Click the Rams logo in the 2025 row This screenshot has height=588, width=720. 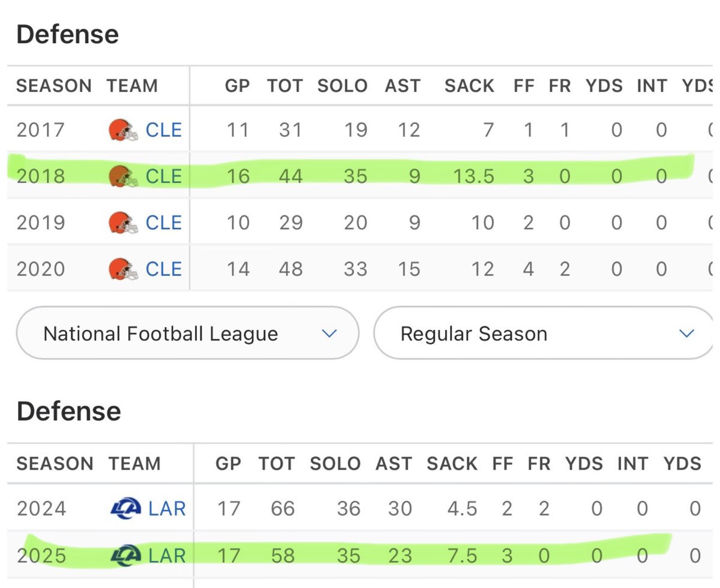point(127,556)
